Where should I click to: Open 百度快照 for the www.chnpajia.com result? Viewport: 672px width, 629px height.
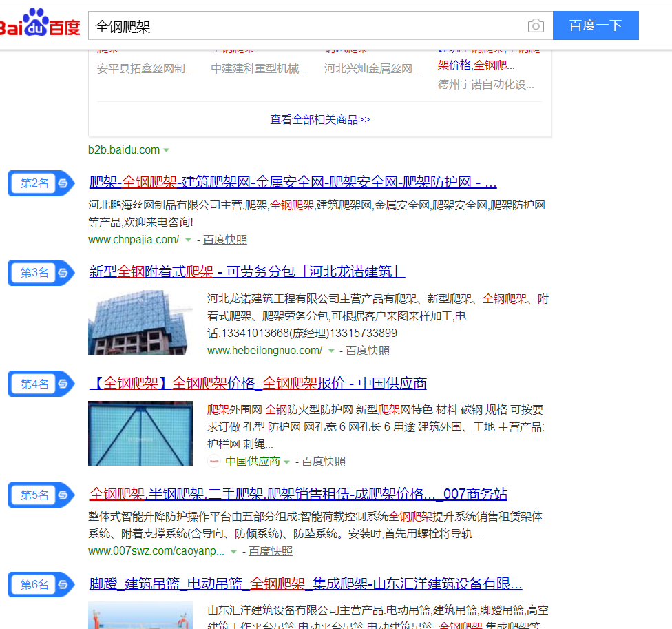point(225,240)
